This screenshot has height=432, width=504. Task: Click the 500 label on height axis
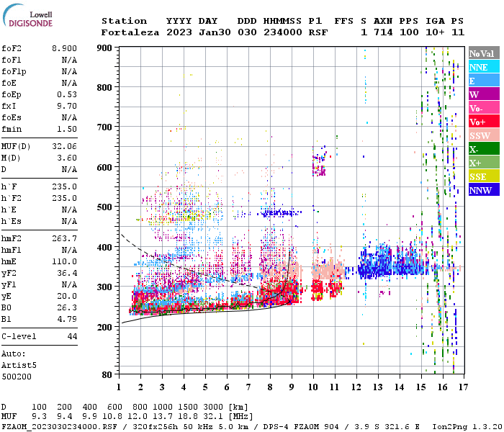coord(104,207)
